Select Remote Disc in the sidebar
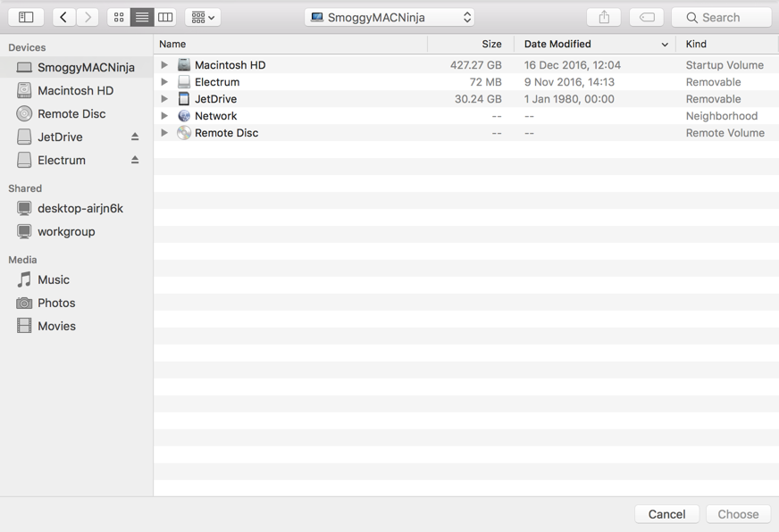Screen dimensions: 779x532 (x=77, y=113)
